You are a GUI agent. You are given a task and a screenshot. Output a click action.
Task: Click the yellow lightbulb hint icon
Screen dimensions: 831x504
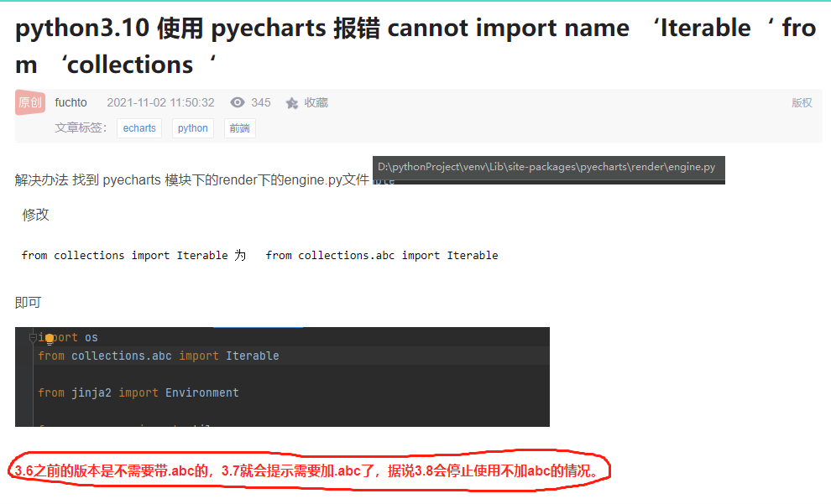50,339
